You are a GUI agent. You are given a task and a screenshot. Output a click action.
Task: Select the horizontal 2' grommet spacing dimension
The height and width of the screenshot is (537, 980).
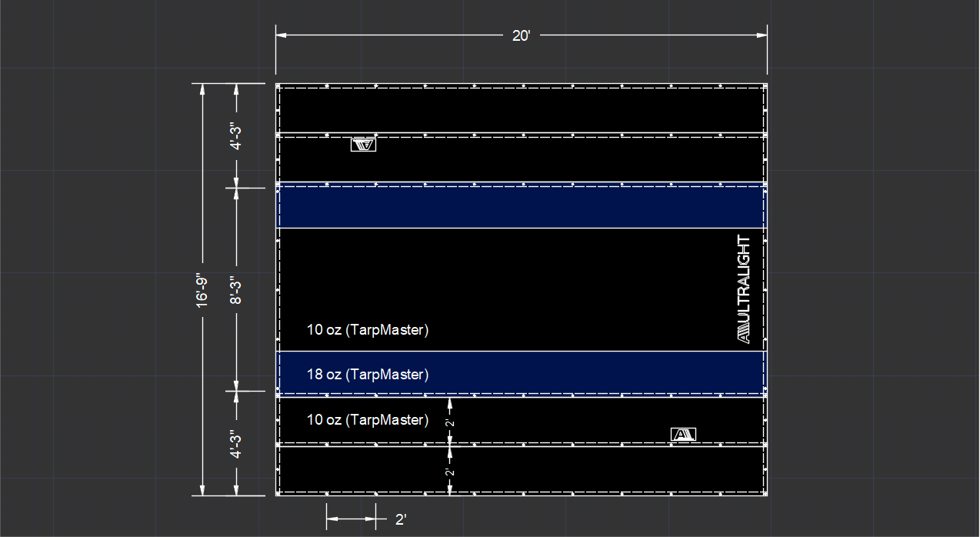point(400,519)
